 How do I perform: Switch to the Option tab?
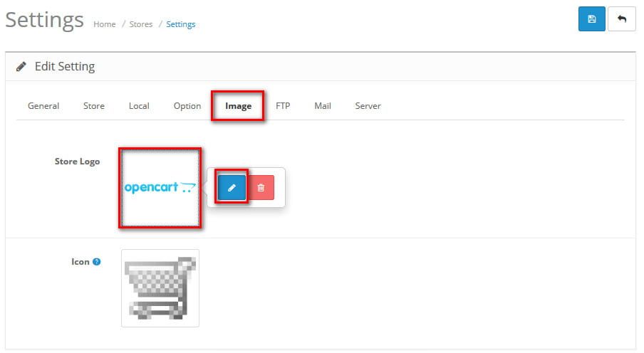(x=187, y=106)
